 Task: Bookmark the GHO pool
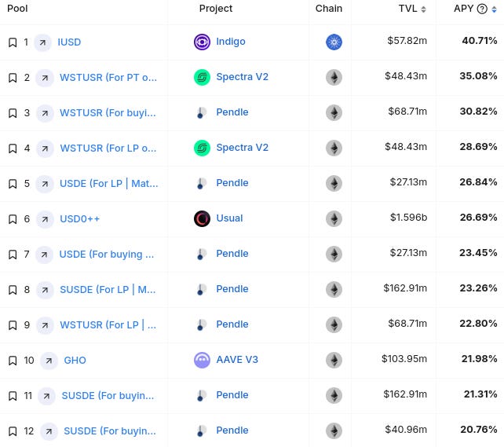(13, 361)
